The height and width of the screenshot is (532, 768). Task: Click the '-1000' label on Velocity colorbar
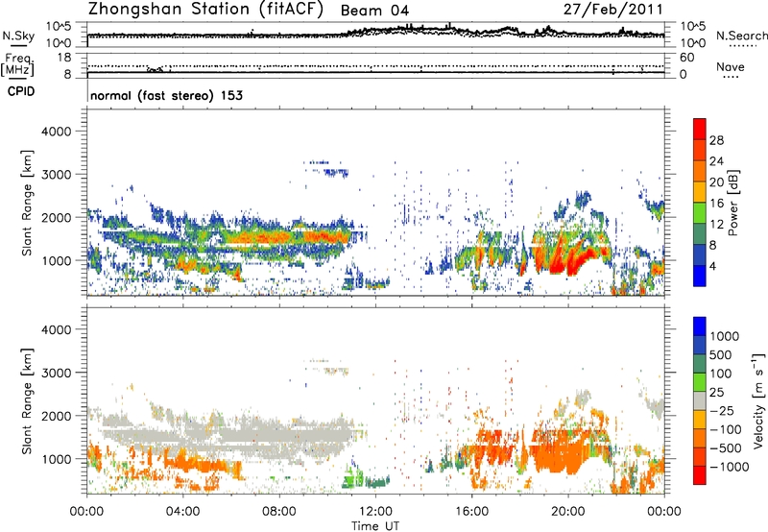[730, 467]
